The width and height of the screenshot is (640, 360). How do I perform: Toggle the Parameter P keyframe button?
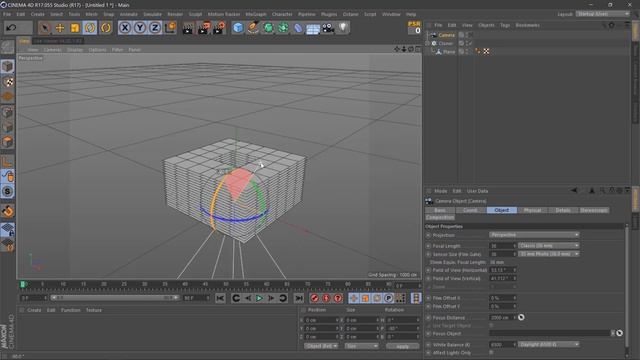point(389,298)
